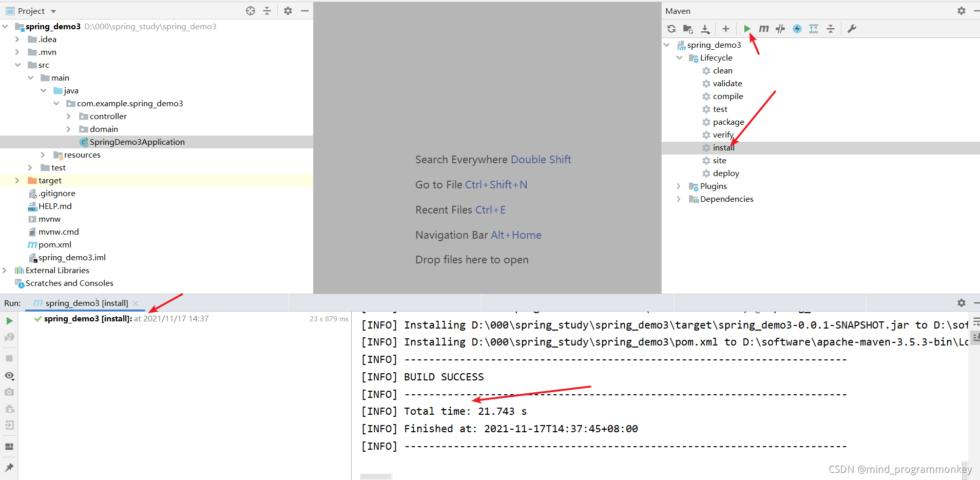Screen dimensions: 980x480
Task: Select SpringDemo3Application class
Action: (137, 142)
